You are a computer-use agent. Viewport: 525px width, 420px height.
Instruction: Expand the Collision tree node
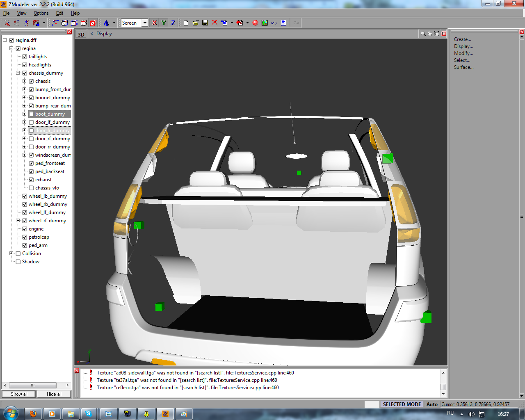11,253
